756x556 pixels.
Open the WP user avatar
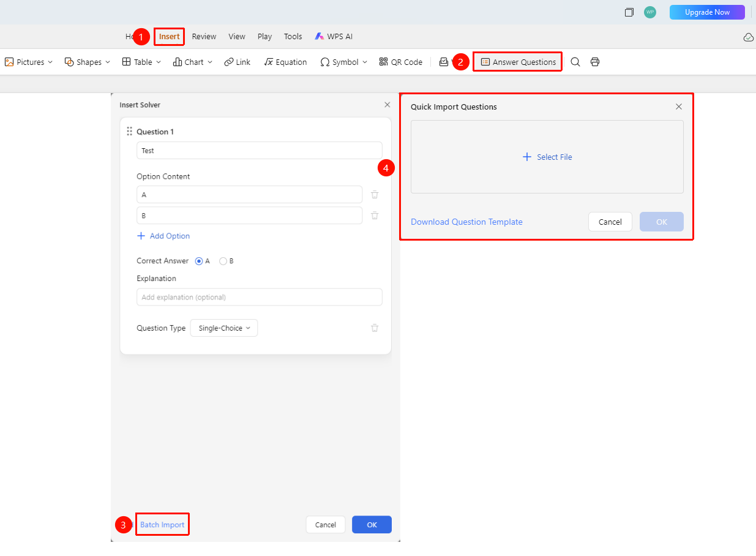click(650, 12)
